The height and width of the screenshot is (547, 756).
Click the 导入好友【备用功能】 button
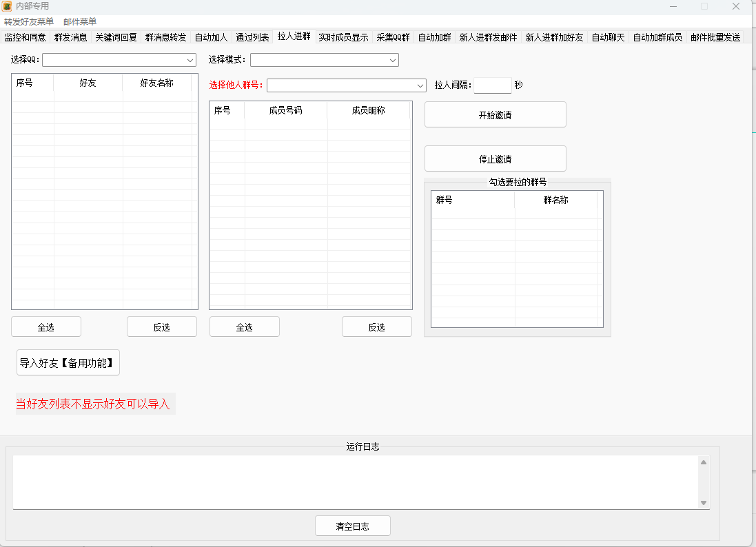68,363
